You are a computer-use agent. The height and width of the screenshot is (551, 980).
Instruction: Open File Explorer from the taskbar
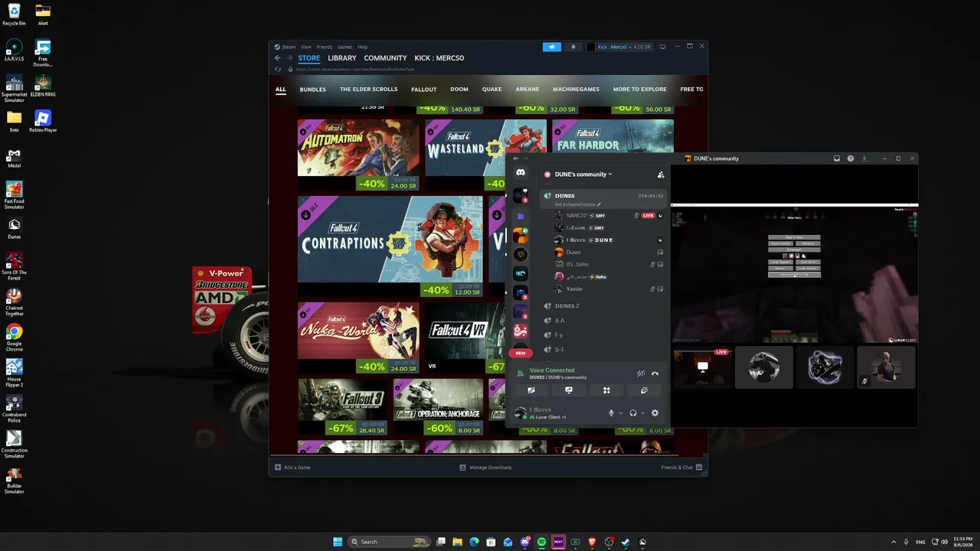pos(457,542)
